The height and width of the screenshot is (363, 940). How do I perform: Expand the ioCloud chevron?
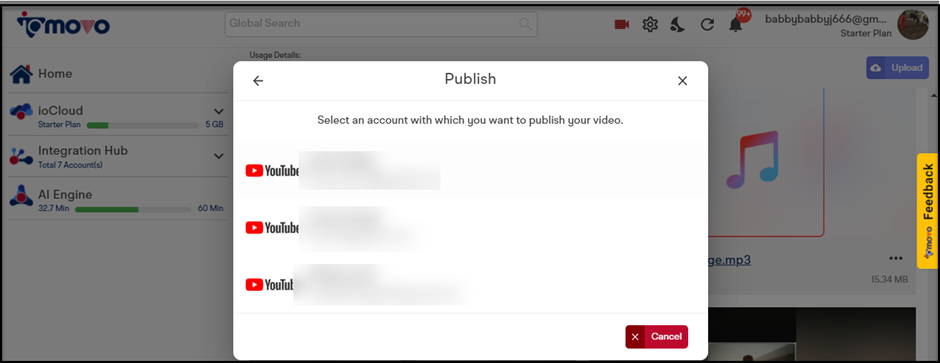tap(218, 111)
